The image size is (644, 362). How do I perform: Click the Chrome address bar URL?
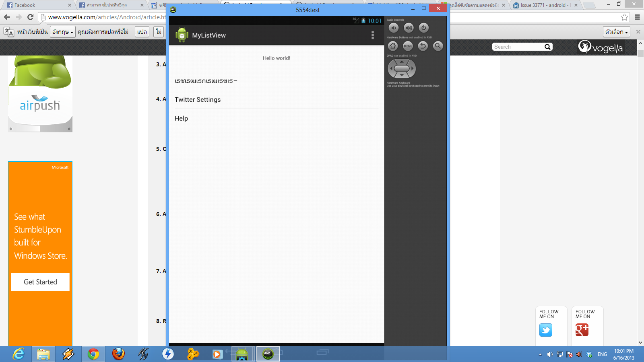[107, 17]
